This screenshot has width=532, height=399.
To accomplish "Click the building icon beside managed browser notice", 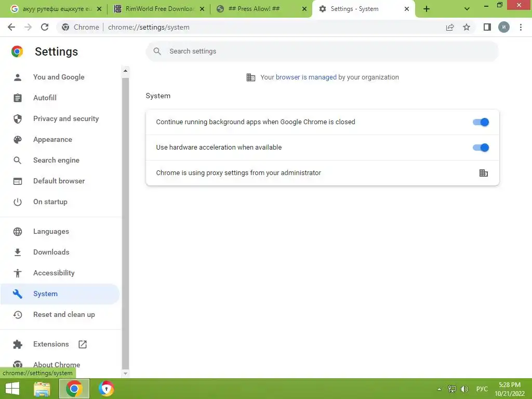I will [x=251, y=77].
